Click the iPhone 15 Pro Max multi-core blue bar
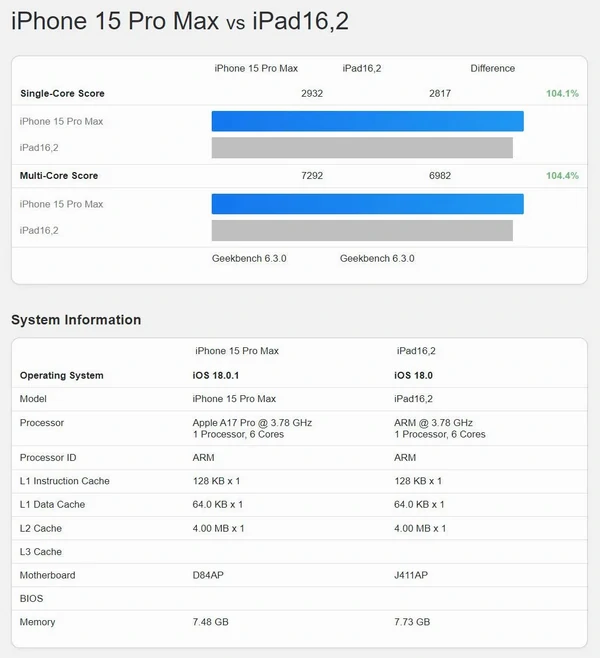This screenshot has height=658, width=600. tap(367, 204)
